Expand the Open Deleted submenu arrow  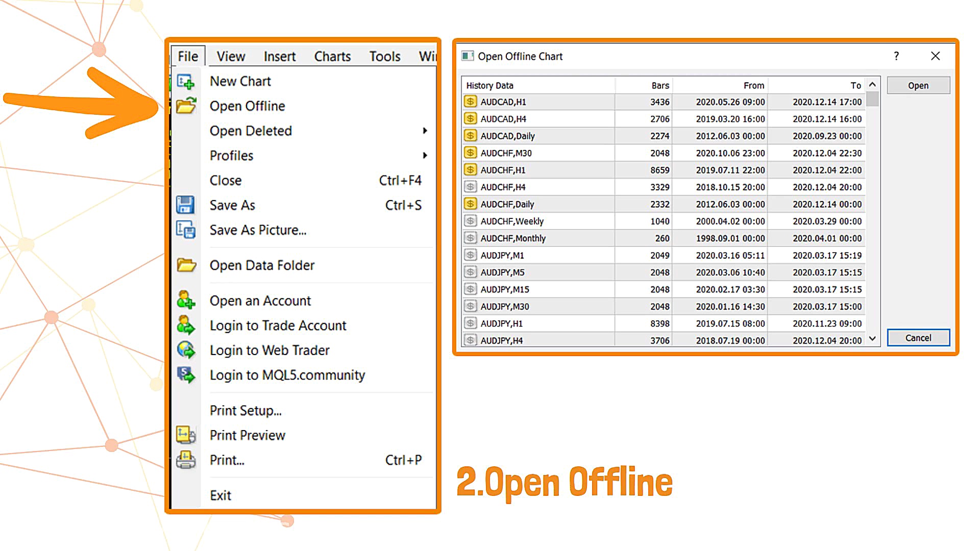425,131
